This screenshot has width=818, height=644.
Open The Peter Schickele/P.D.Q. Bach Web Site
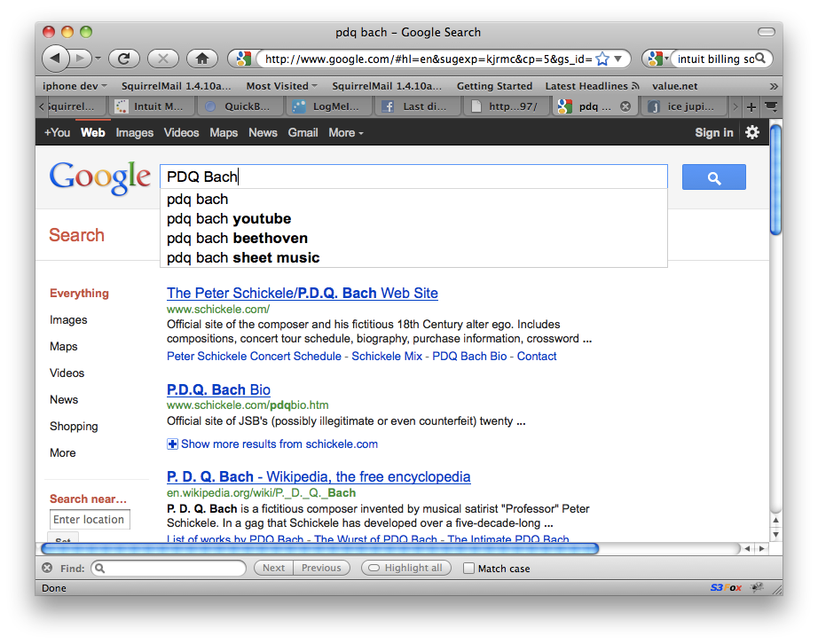tap(302, 293)
